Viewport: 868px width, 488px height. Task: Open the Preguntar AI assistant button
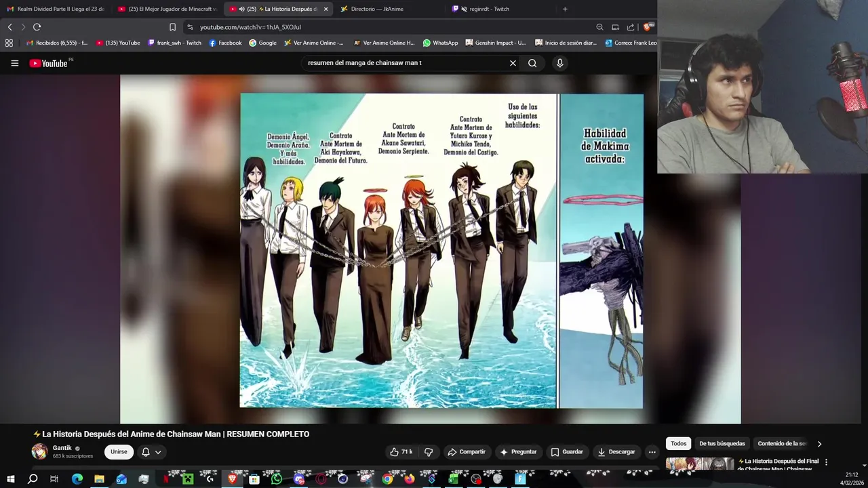[518, 452]
